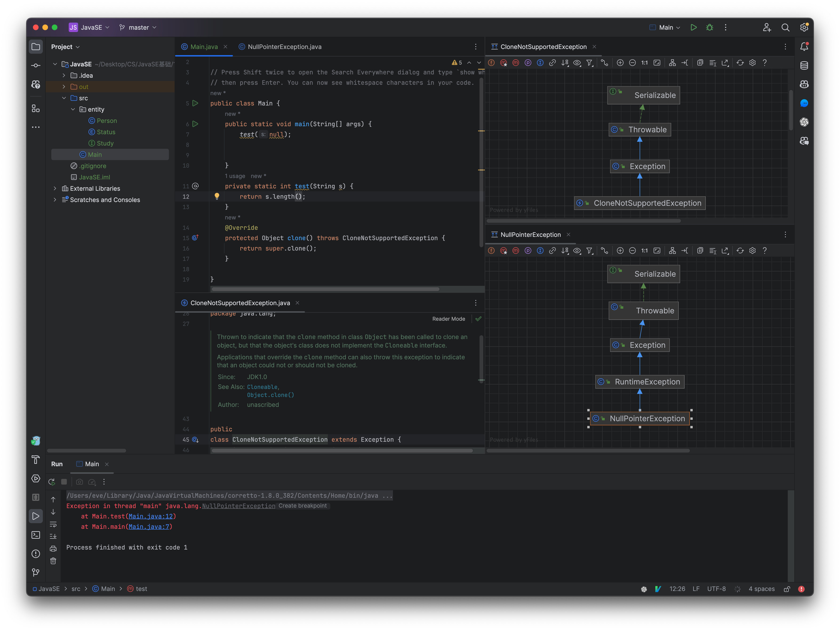Click the Cloneable link in the documentation
Viewport: 840px width, 631px height.
[x=262, y=387]
